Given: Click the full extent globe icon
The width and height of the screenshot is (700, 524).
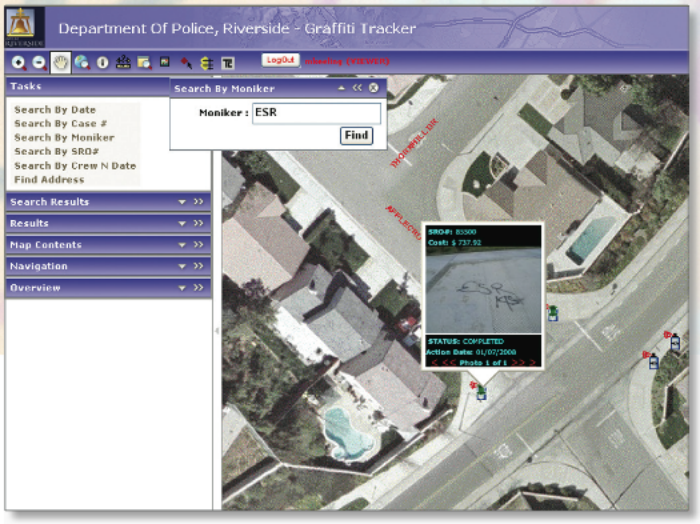Looking at the screenshot, I should pyautogui.click(x=81, y=62).
